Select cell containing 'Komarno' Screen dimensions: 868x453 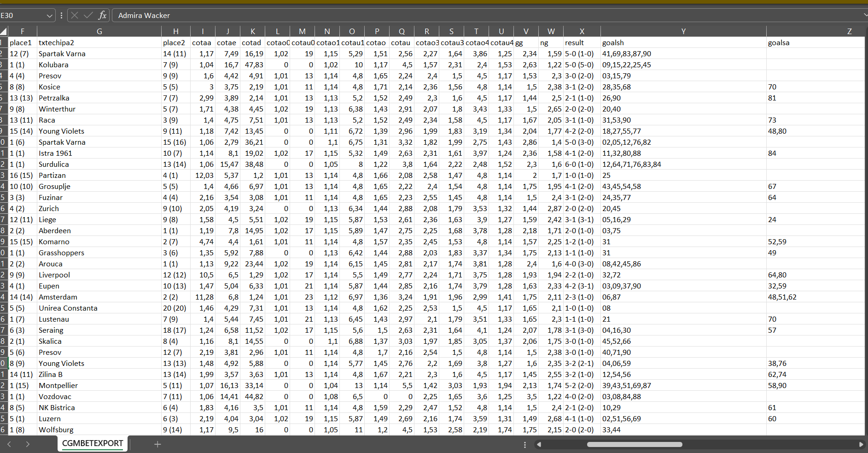point(99,241)
